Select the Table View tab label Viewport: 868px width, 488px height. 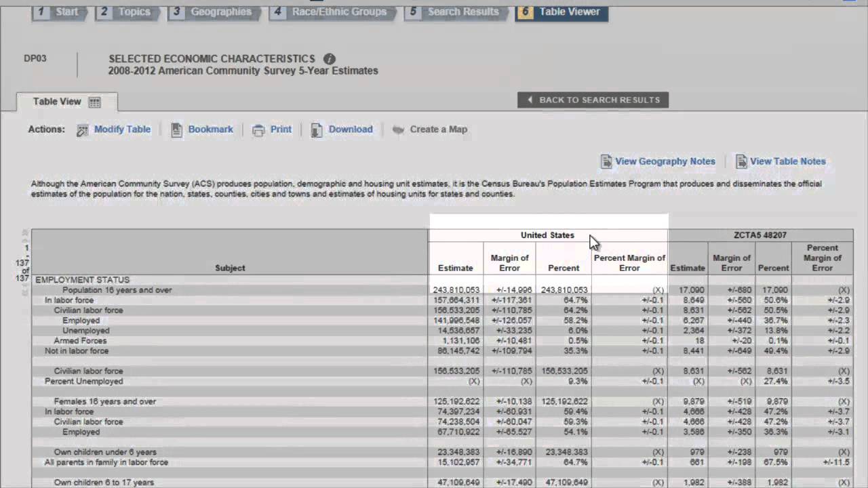pos(57,102)
